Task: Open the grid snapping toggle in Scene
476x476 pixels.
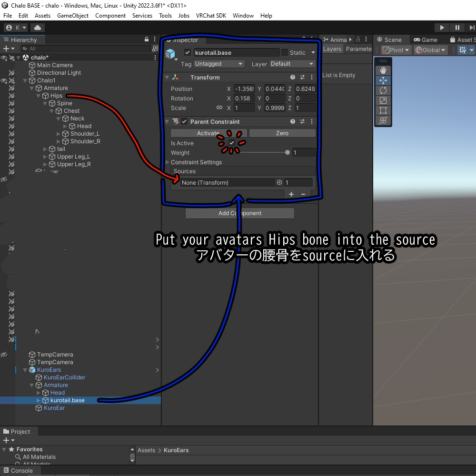Action: click(463, 50)
